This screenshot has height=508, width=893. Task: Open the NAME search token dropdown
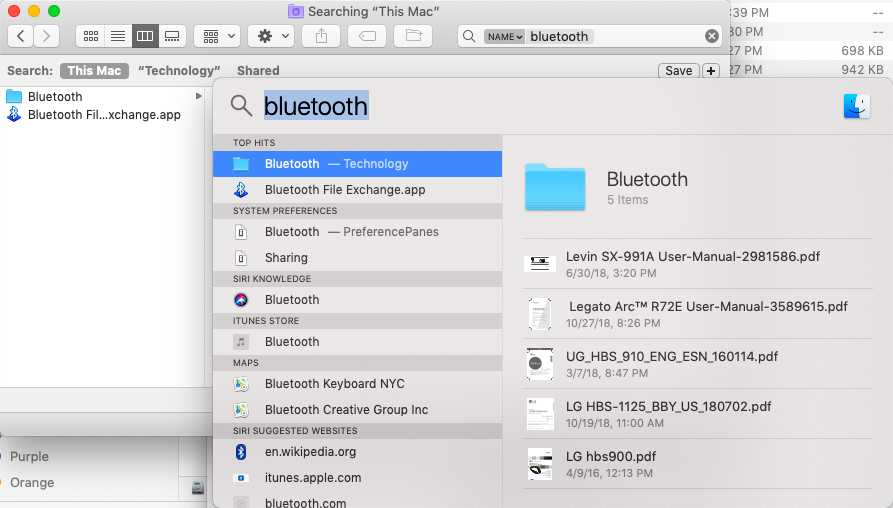[x=504, y=36]
